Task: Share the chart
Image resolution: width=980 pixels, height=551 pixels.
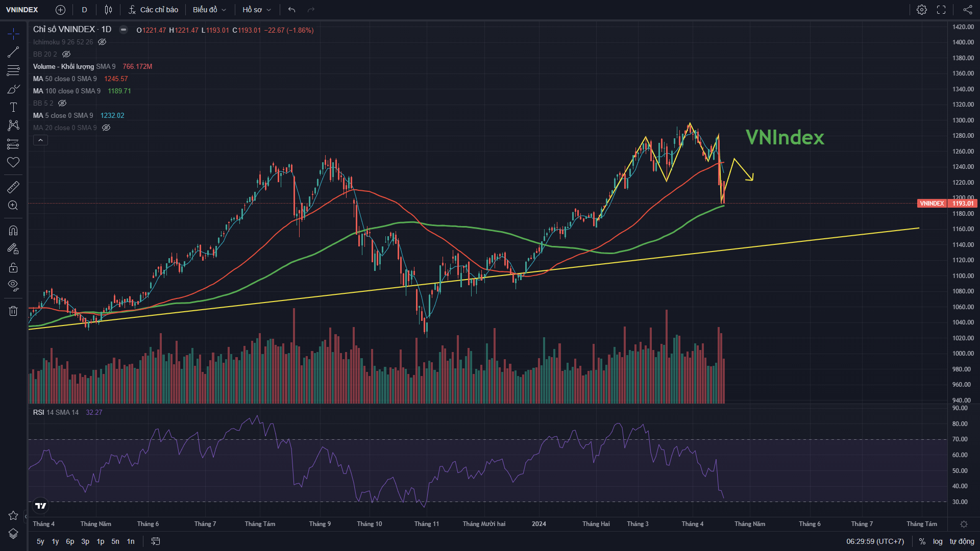Action: click(x=967, y=10)
